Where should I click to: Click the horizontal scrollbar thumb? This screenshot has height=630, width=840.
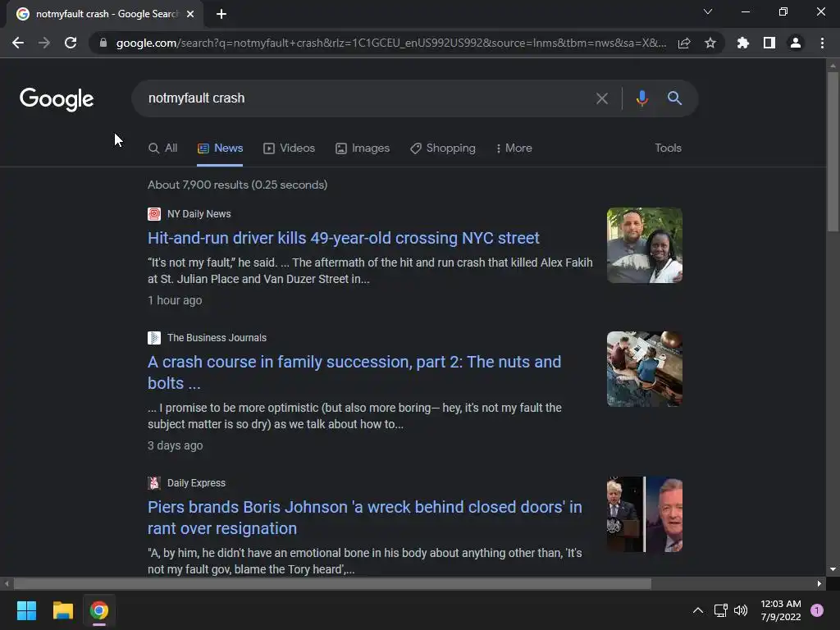coord(332,583)
